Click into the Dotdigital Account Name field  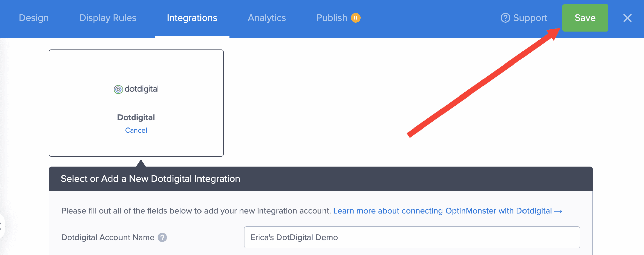point(412,237)
